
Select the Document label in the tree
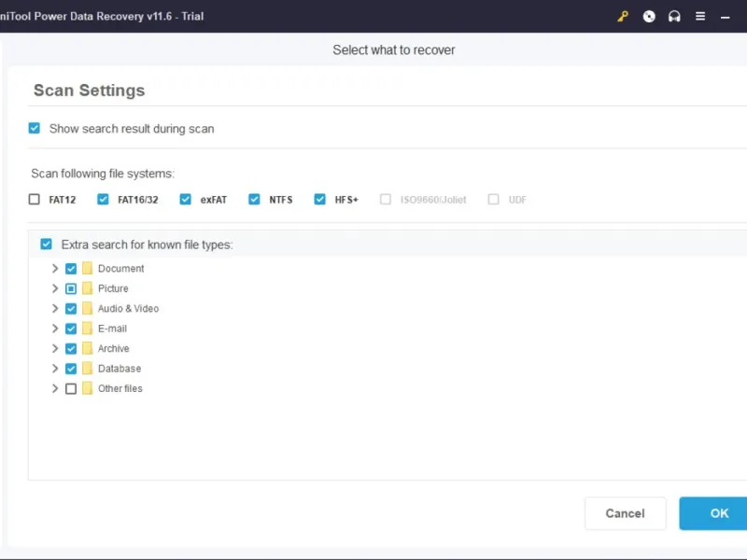(x=121, y=269)
